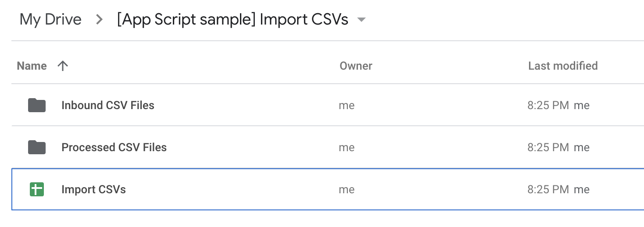Click the [App Script sample] Import CSVs breadcrumb
This screenshot has width=644, height=227.
(x=233, y=20)
